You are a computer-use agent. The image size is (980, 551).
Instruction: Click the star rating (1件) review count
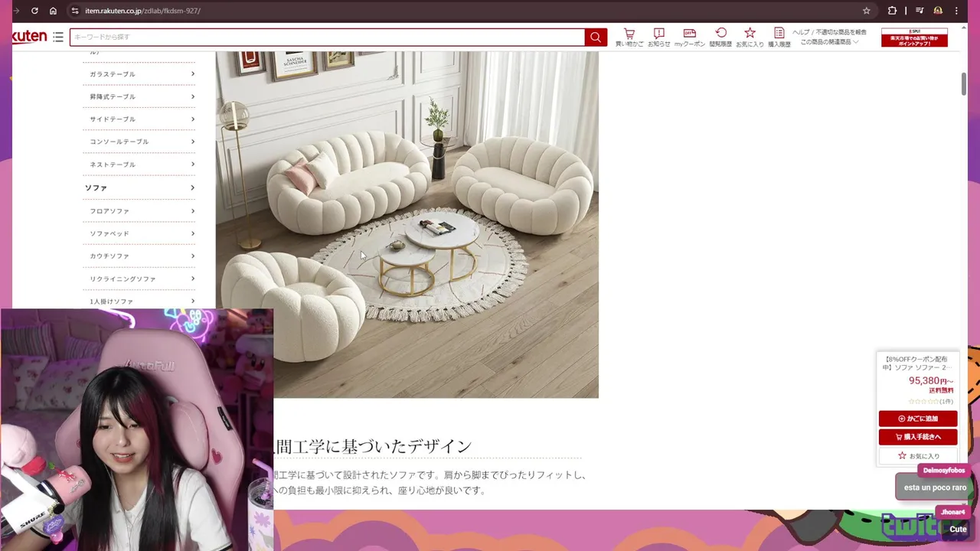point(931,401)
